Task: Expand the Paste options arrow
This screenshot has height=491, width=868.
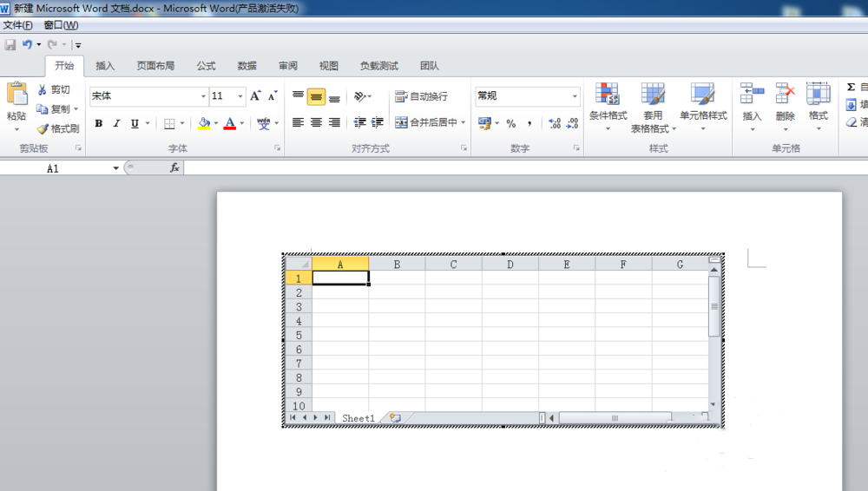Action: (16, 129)
